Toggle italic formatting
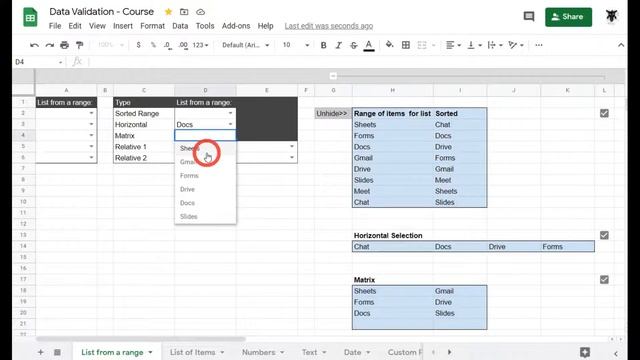Viewport: 640px width, 360px height. tap(338, 45)
